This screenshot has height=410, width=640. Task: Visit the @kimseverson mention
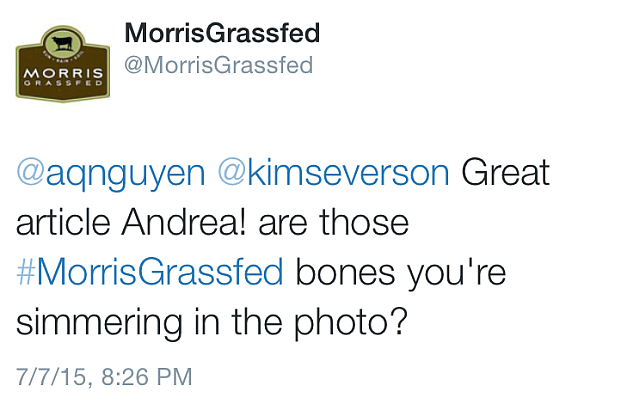pyautogui.click(x=333, y=172)
